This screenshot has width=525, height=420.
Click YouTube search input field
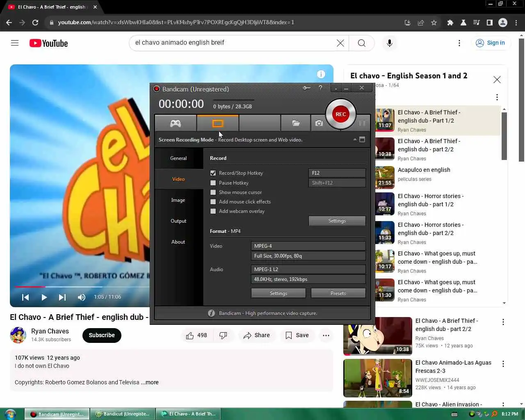(234, 43)
